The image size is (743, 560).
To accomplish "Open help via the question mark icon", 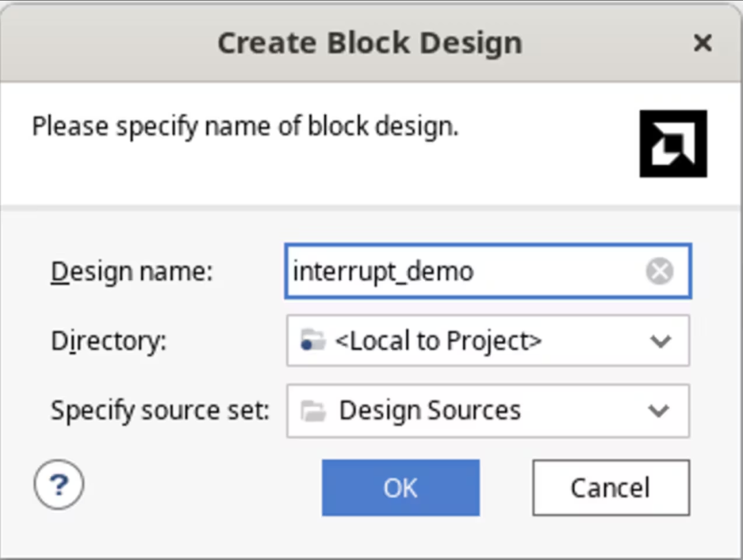I will point(59,486).
